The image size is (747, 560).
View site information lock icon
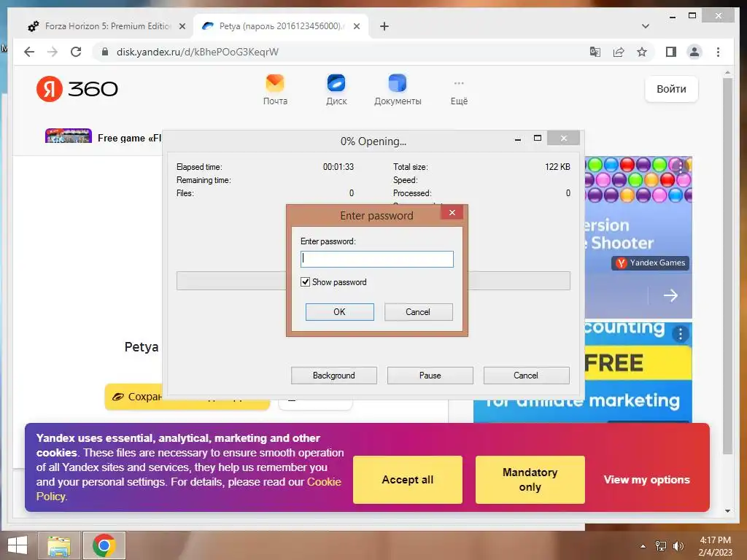pyautogui.click(x=105, y=52)
